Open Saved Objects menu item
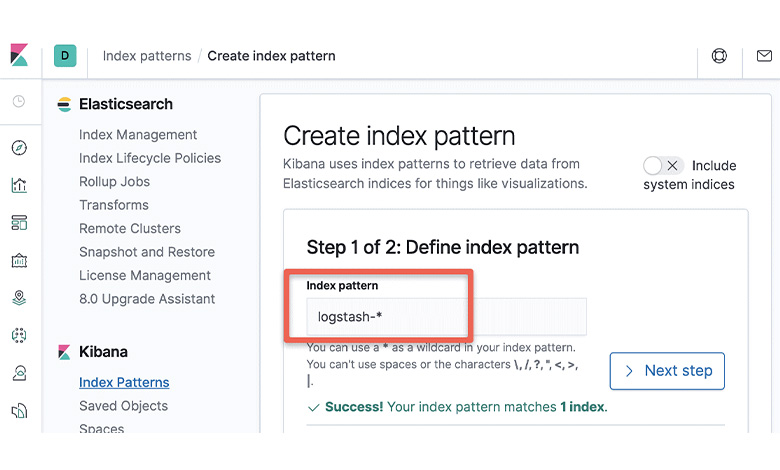780x470 pixels. (x=123, y=406)
